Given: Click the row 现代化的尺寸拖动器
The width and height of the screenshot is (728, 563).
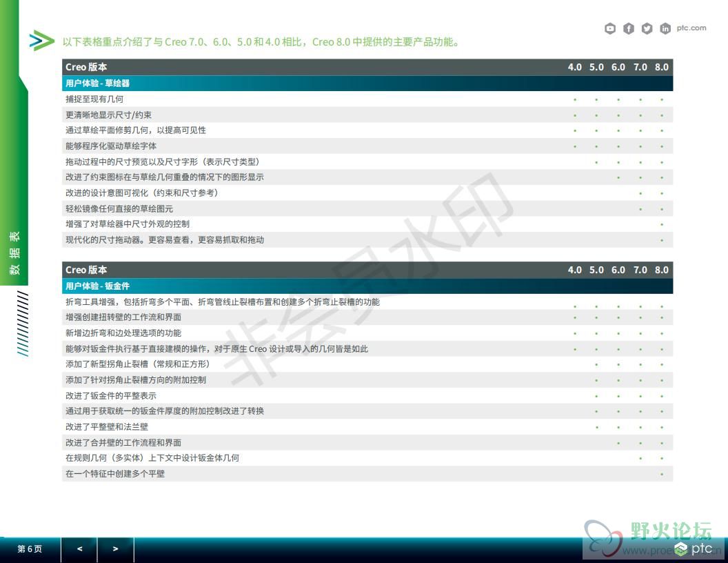Looking at the screenshot, I should (367, 239).
